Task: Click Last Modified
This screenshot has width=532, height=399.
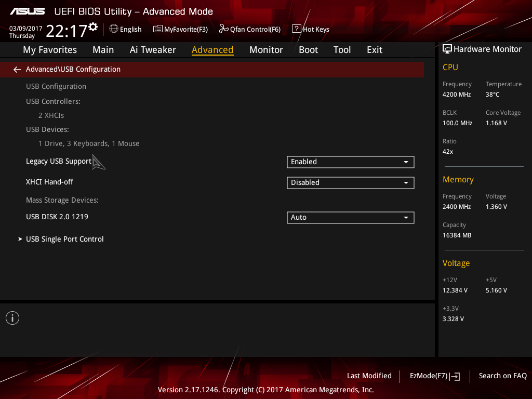Action: tap(369, 376)
